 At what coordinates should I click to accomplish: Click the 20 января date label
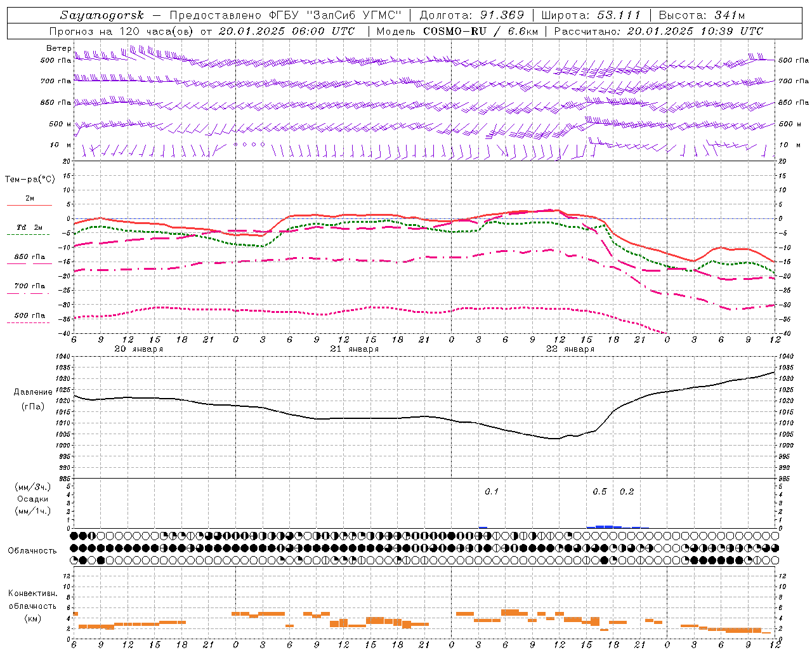138,349
